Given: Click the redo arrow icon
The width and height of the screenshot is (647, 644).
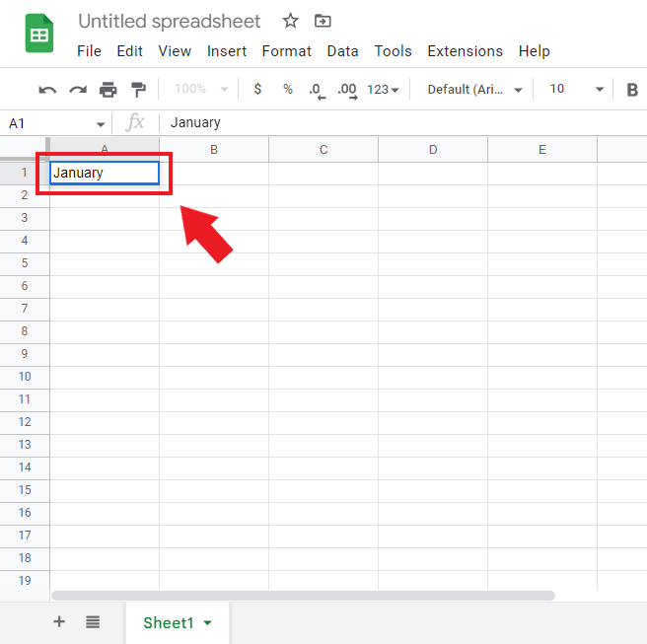Looking at the screenshot, I should coord(78,90).
